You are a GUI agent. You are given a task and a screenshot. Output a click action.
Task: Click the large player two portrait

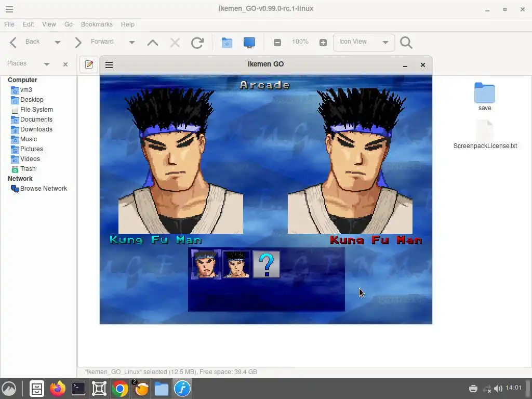[350, 161]
